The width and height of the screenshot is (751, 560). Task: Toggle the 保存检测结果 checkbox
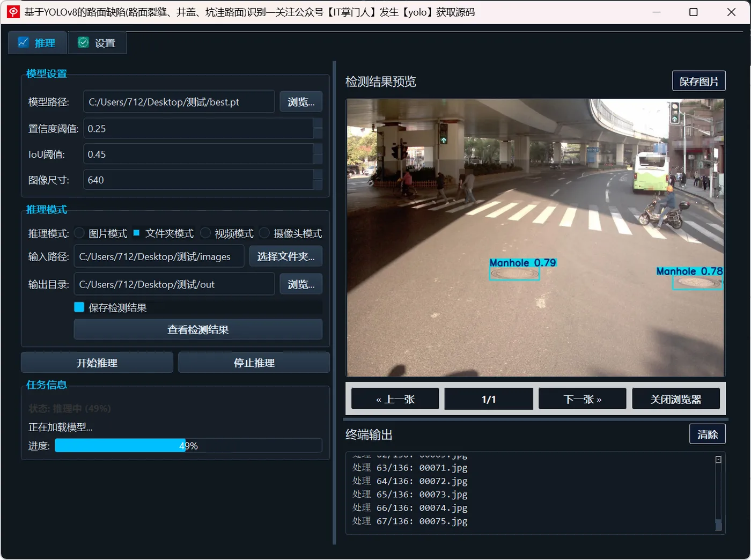(x=79, y=307)
